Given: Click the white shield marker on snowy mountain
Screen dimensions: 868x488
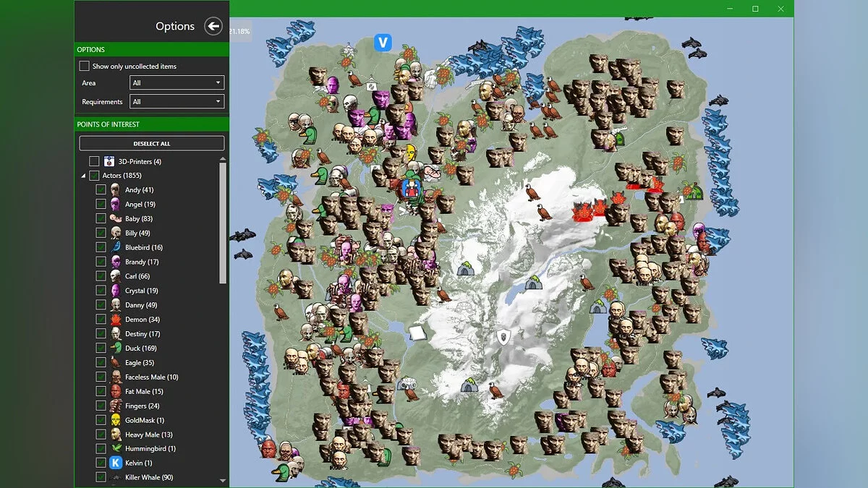Looking at the screenshot, I should 503,336.
